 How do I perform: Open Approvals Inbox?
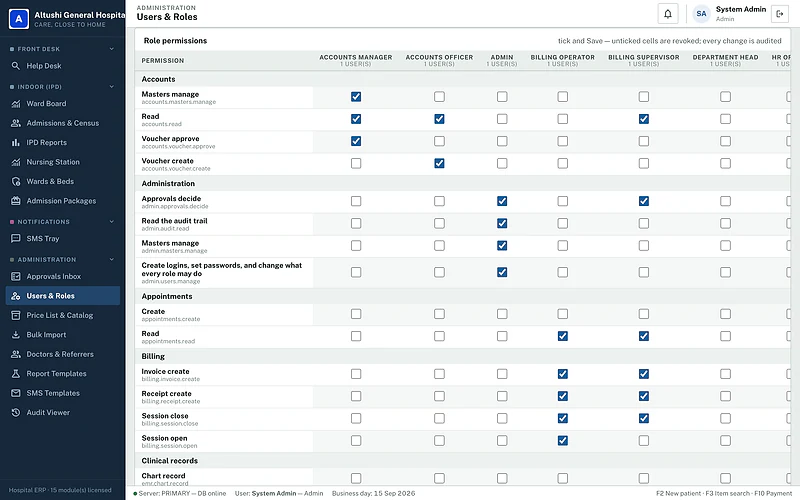(63, 276)
